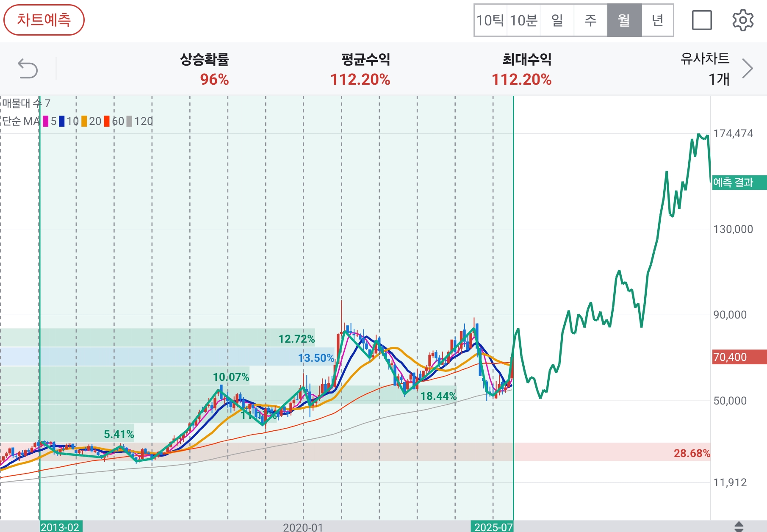Select the 2013-02 start date marker
This screenshot has width=767, height=532.
(61, 526)
